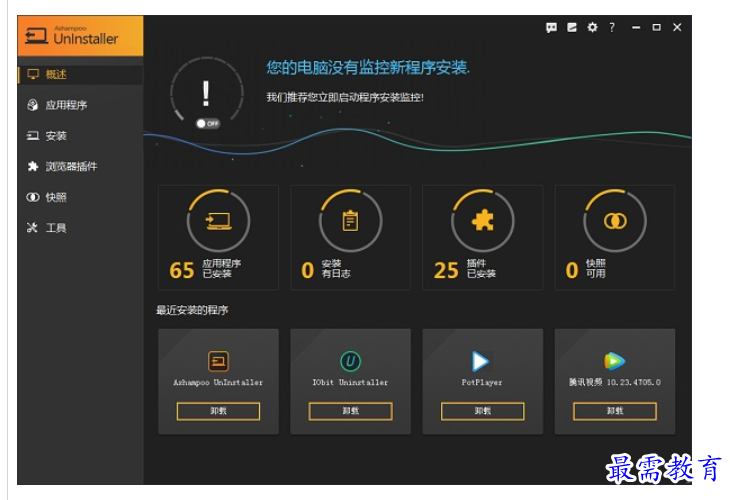Click the installed applications circle icon
Image resolution: width=730 pixels, height=500 pixels.
point(218,221)
